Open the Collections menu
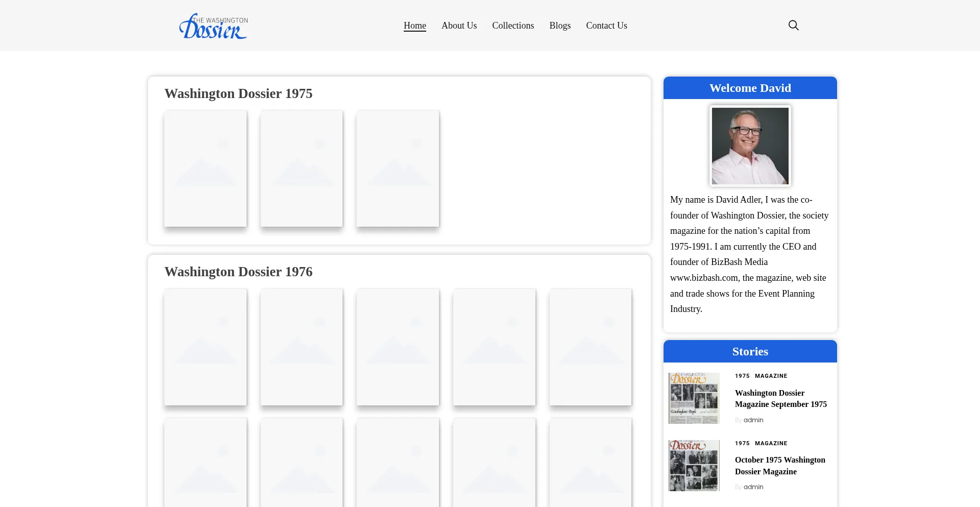The height and width of the screenshot is (507, 980). click(x=512, y=26)
